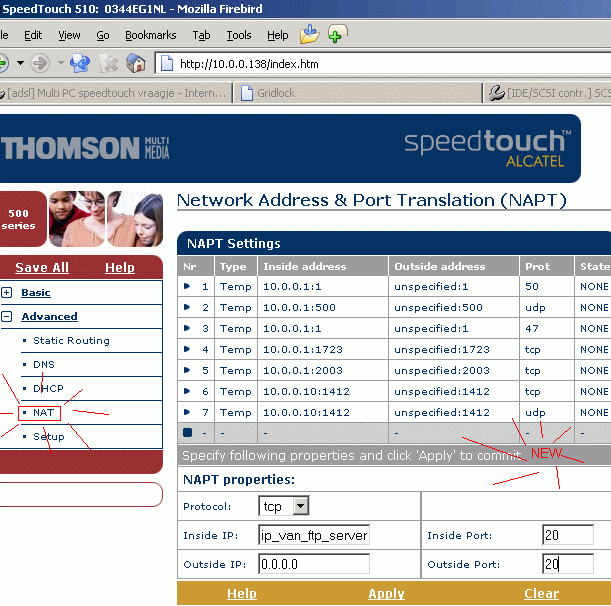Click the new entry square marker
This screenshot has width=611, height=606.
(x=187, y=433)
